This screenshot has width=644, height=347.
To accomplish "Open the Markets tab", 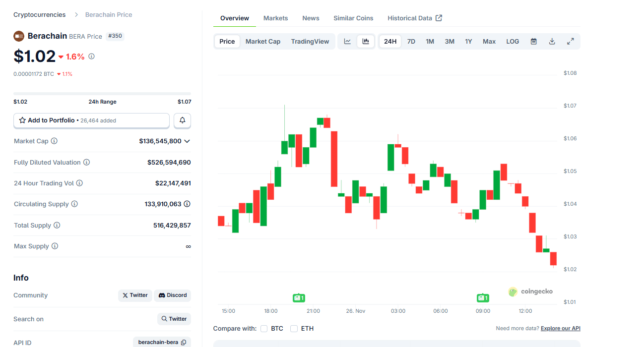I will tap(275, 18).
